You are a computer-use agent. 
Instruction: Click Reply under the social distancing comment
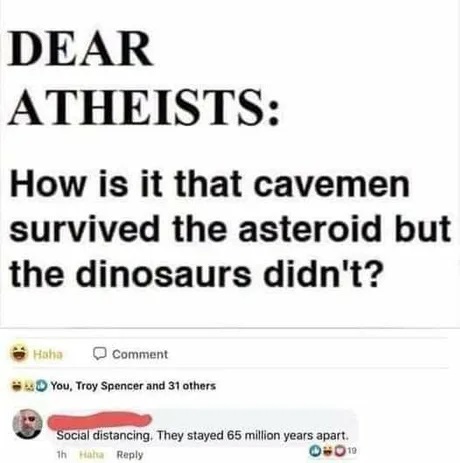(x=130, y=454)
